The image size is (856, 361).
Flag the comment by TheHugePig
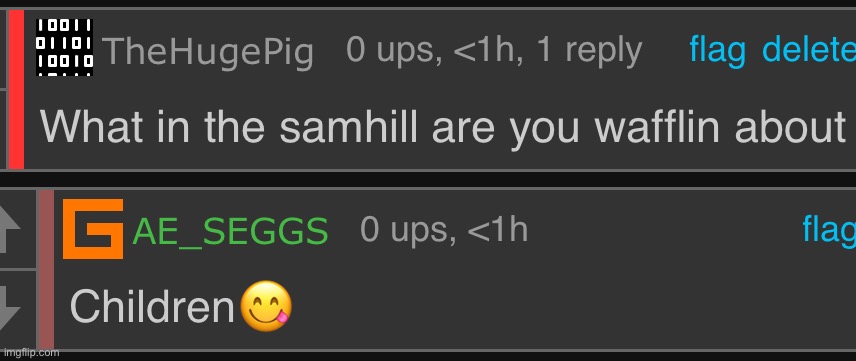(x=717, y=51)
